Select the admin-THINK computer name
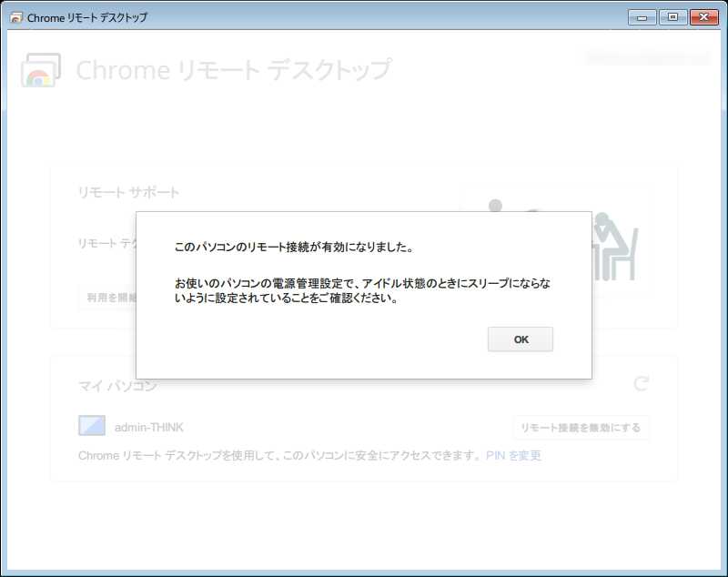The height and width of the screenshot is (577, 728). tap(149, 427)
